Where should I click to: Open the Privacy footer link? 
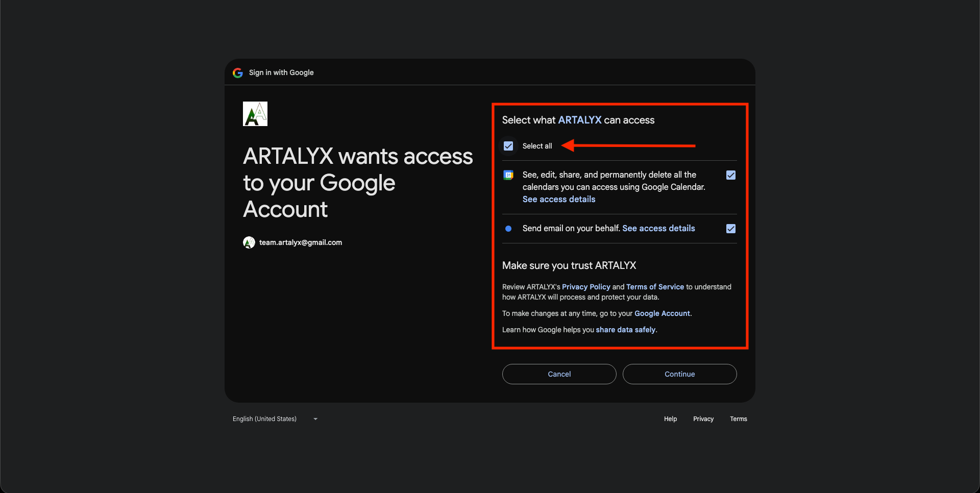(x=703, y=419)
